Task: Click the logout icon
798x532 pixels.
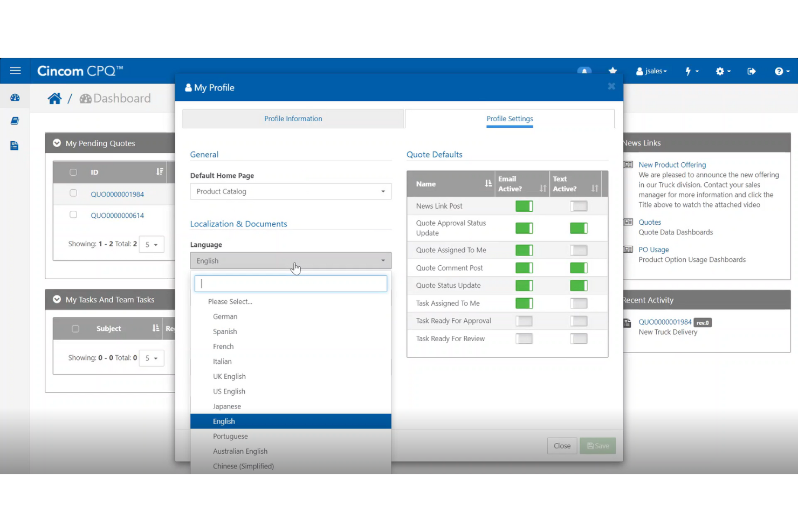Action: coord(752,71)
